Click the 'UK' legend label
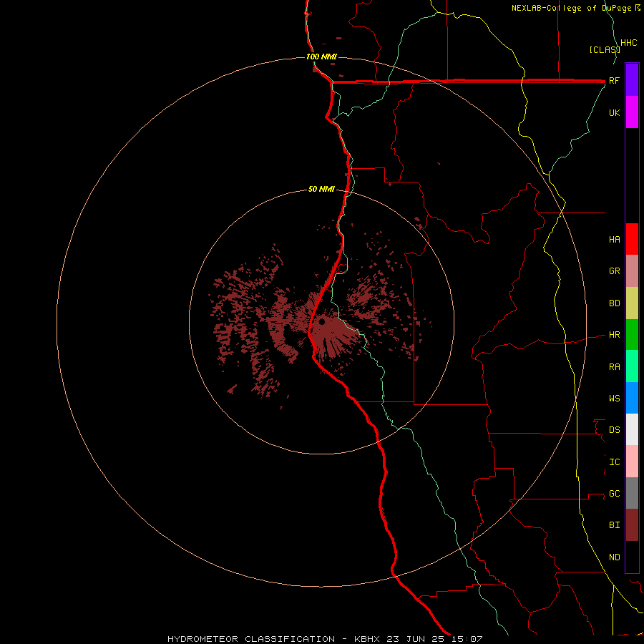 pyautogui.click(x=614, y=112)
